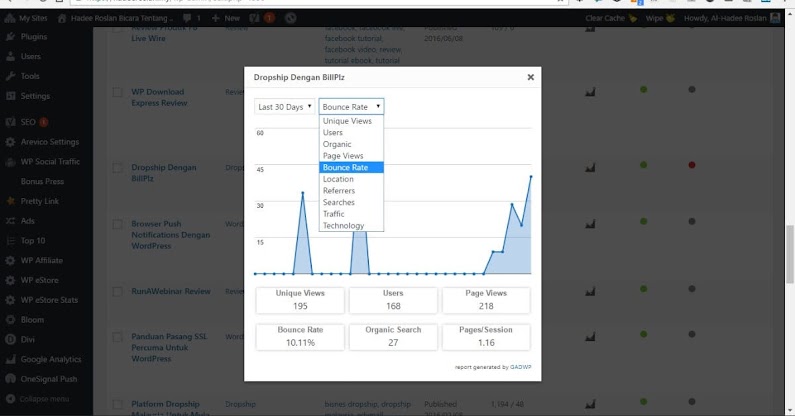Choose Technology from the metric list
This screenshot has width=795, height=416.
pyautogui.click(x=351, y=226)
